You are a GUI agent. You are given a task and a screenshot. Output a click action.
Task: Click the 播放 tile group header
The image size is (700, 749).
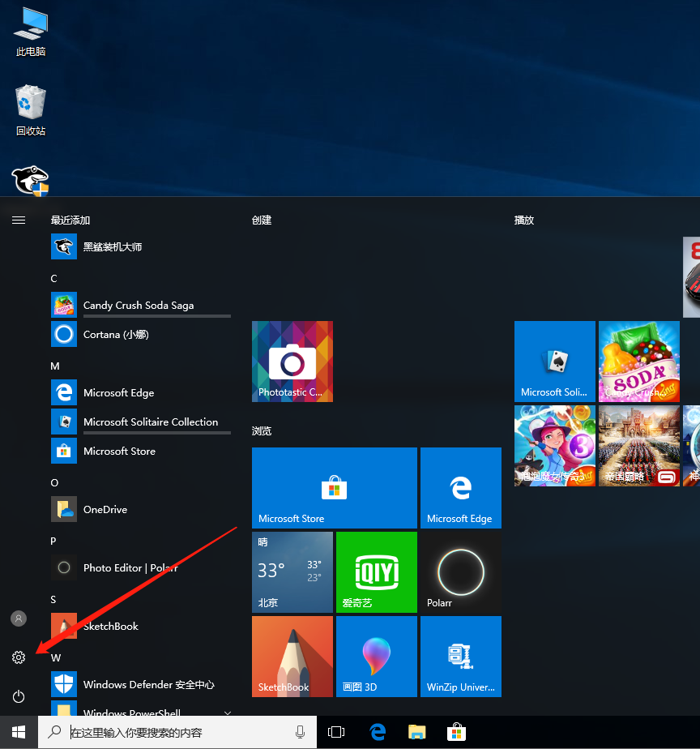pos(524,220)
